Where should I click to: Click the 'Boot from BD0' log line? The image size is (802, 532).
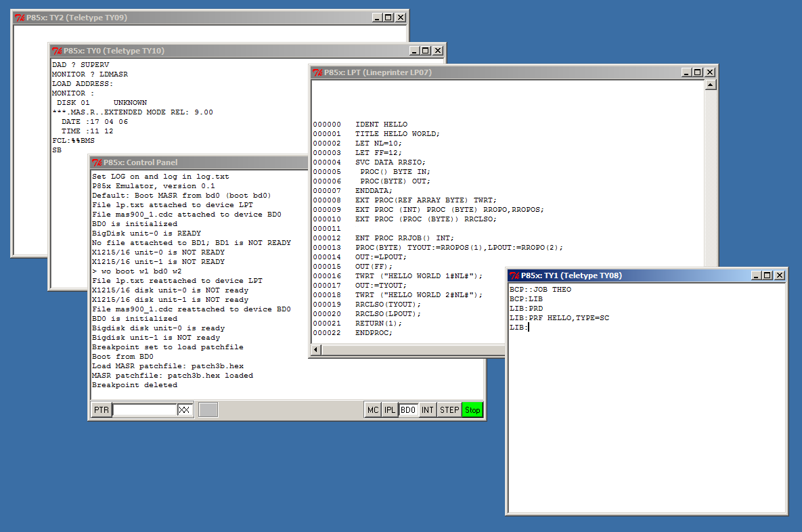122,357
